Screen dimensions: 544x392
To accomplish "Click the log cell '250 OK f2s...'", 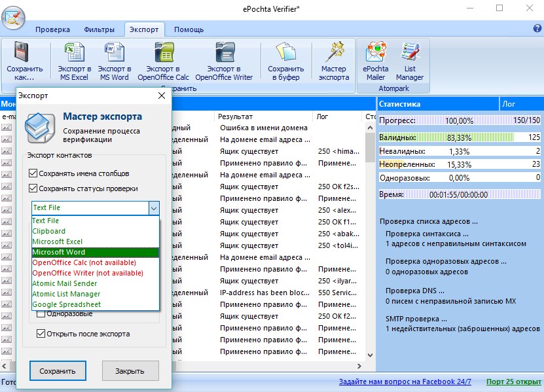I will tap(338, 187).
